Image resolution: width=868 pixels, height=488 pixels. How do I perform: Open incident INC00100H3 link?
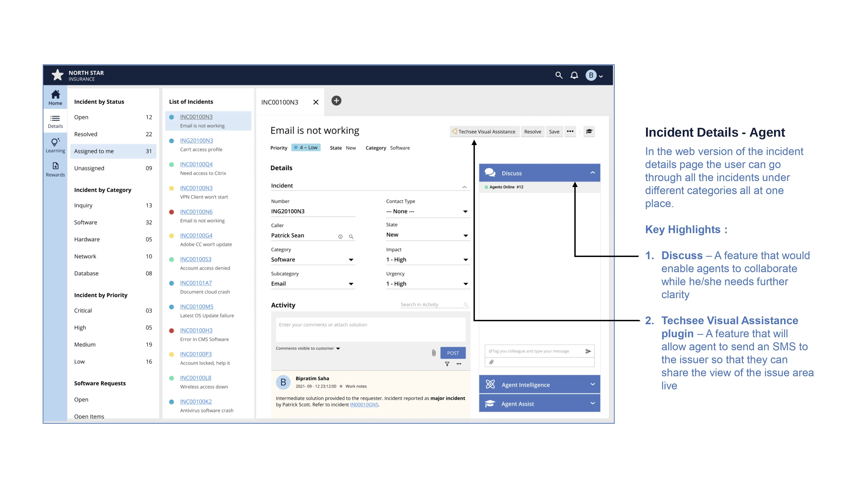[x=196, y=330]
